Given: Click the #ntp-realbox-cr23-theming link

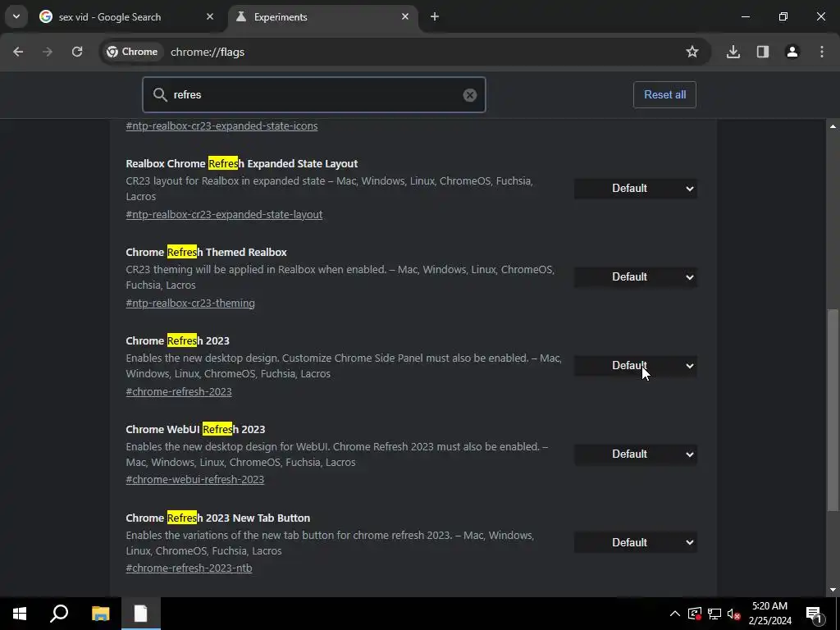Looking at the screenshot, I should point(190,304).
